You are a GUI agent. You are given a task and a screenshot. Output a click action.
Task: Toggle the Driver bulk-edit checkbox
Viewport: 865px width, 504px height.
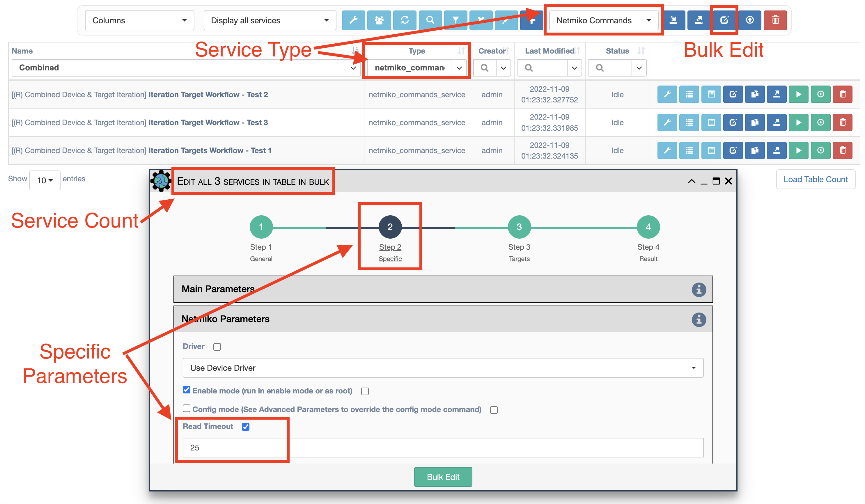point(217,347)
